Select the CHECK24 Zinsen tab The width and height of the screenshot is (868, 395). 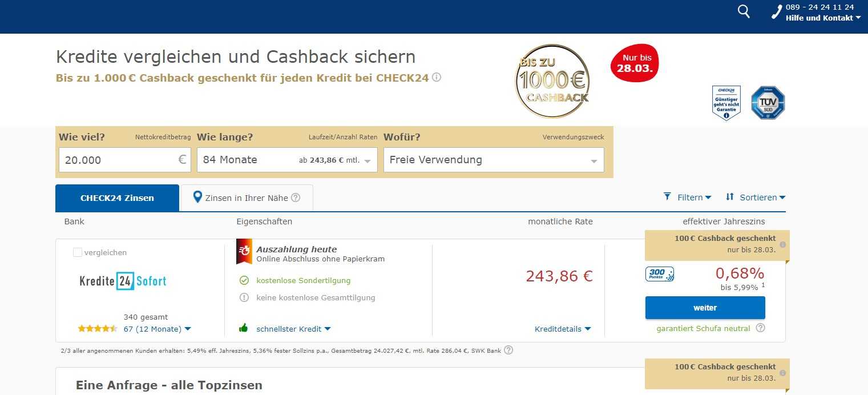117,198
